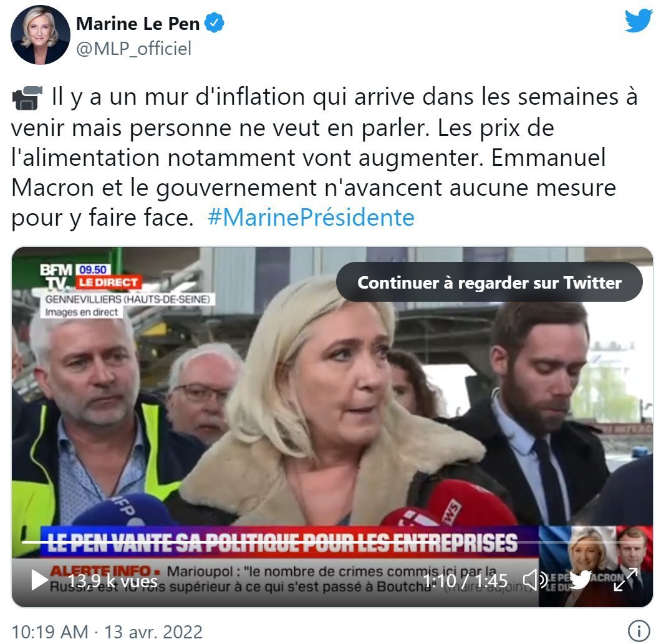Enter fullscreen using the expand arrows icon
This screenshot has height=644, width=656.
coord(625,580)
